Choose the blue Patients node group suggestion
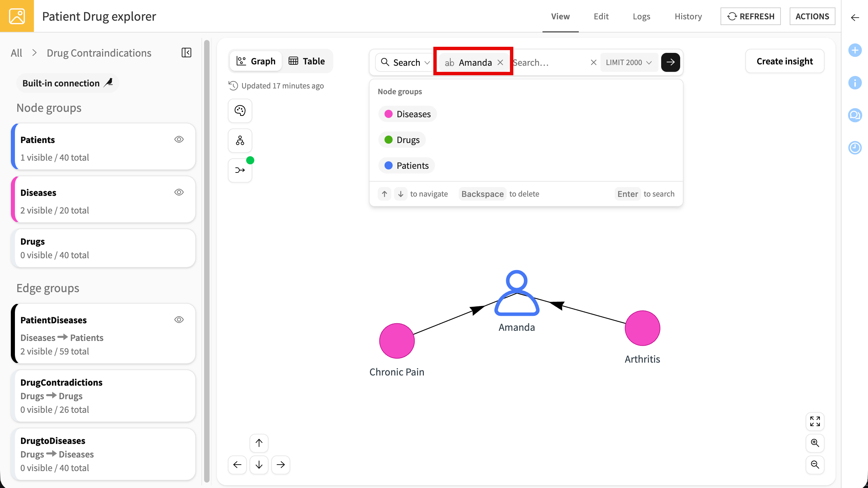Image resolution: width=868 pixels, height=488 pixels. pyautogui.click(x=407, y=166)
